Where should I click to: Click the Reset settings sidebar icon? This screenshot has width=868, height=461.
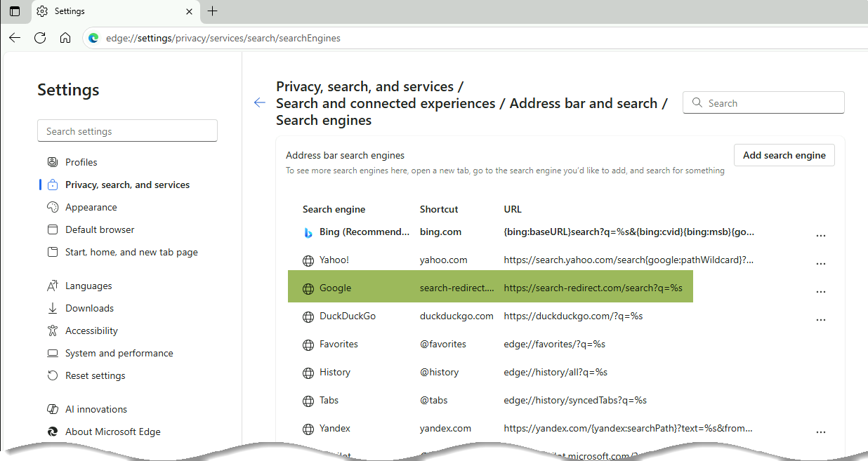tap(52, 375)
